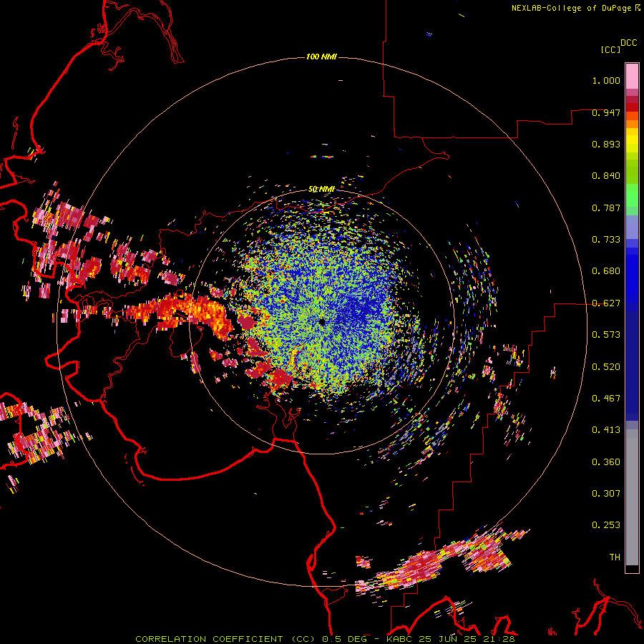Click the 21:28 timestamp in caption
Viewport: 644px width, 644px height.
point(499,639)
